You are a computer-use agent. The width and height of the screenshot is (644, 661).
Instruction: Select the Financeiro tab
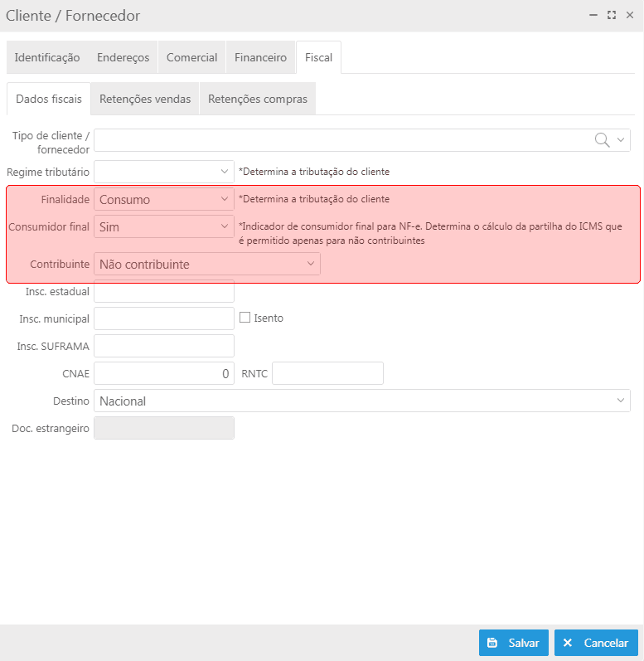click(x=260, y=57)
